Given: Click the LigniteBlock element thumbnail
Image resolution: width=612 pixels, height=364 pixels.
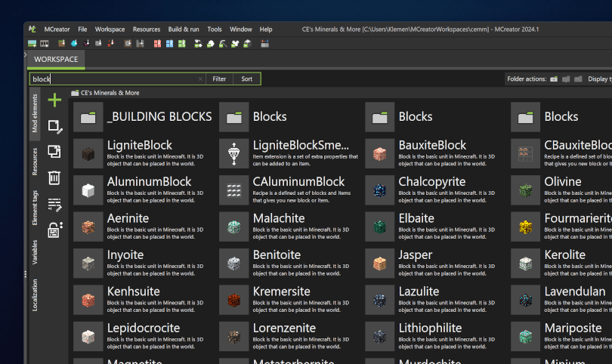Looking at the screenshot, I should [88, 154].
